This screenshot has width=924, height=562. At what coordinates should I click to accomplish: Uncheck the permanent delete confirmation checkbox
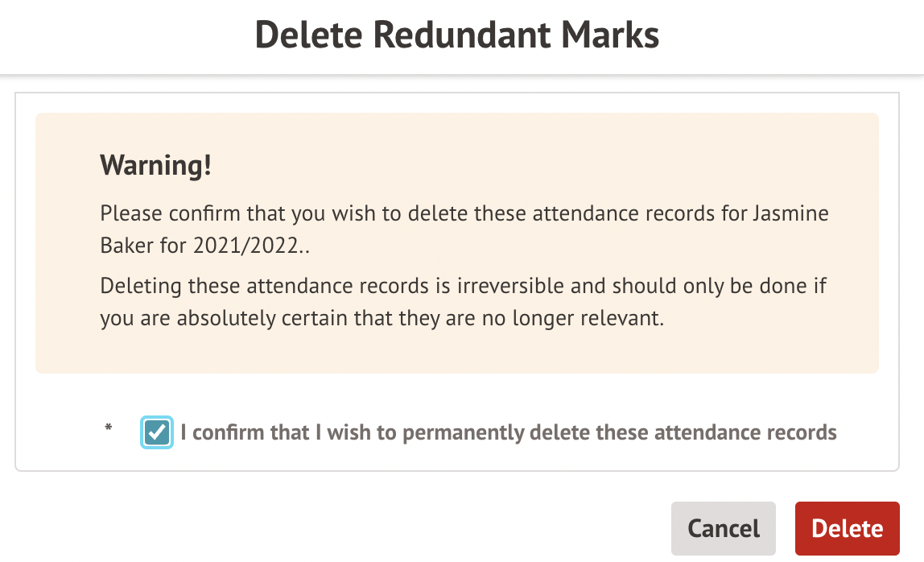[x=157, y=432]
